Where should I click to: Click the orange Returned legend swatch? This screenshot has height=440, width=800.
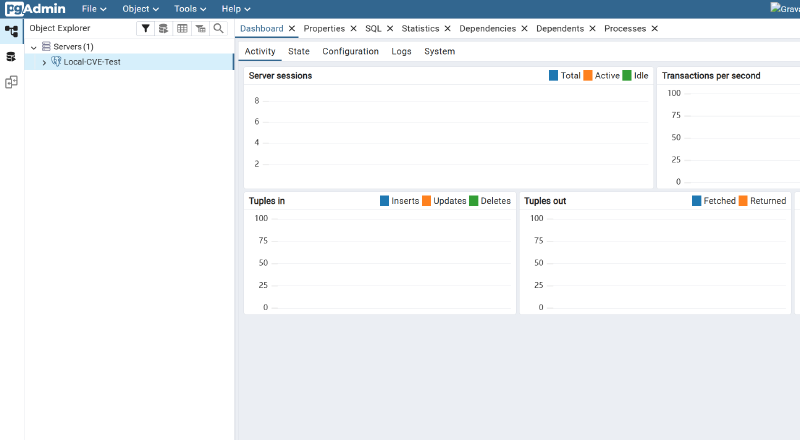point(743,201)
